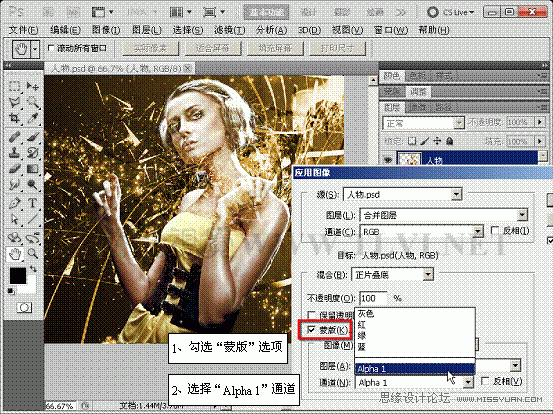Select the Path Selection tool

coord(14,219)
